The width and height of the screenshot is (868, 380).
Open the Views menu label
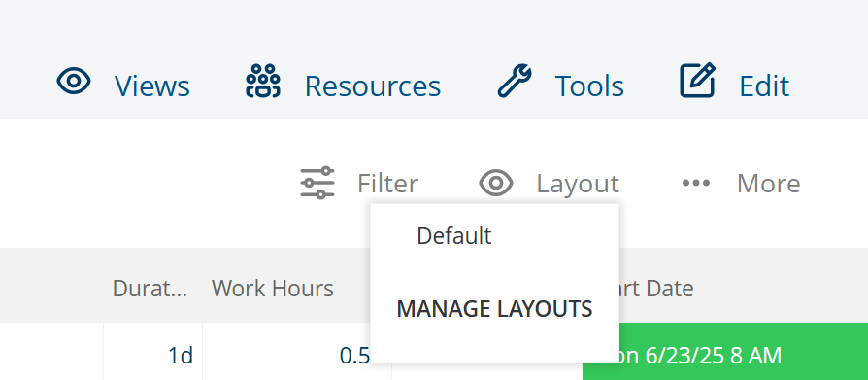click(152, 86)
